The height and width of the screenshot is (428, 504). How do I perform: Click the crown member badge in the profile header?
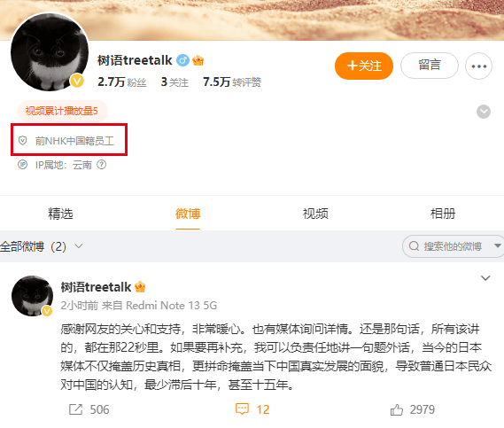tap(198, 60)
